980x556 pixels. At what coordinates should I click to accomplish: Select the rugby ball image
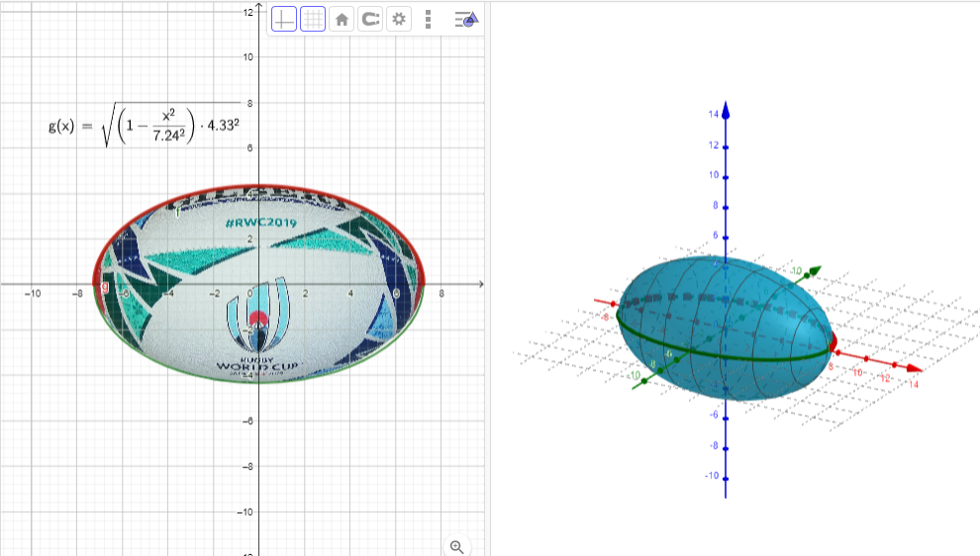point(258,282)
